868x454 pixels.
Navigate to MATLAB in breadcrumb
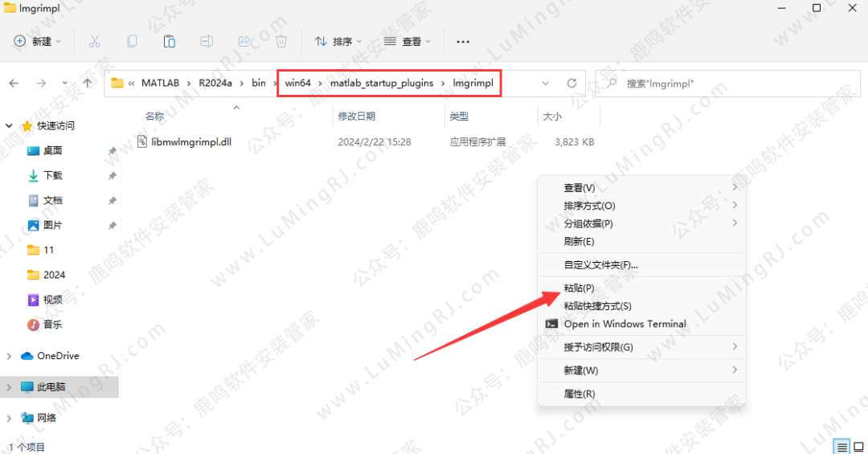(x=160, y=83)
